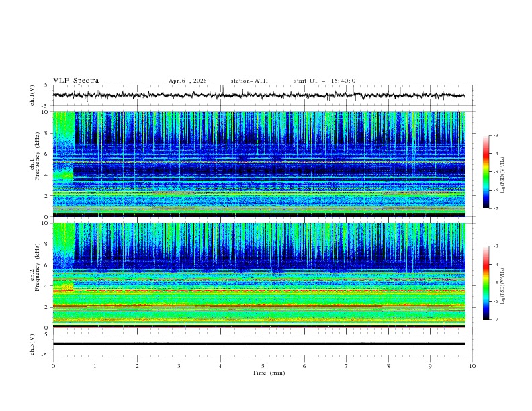Click the time axis tick label "3"
The width and height of the screenshot is (532, 411).
point(179,366)
